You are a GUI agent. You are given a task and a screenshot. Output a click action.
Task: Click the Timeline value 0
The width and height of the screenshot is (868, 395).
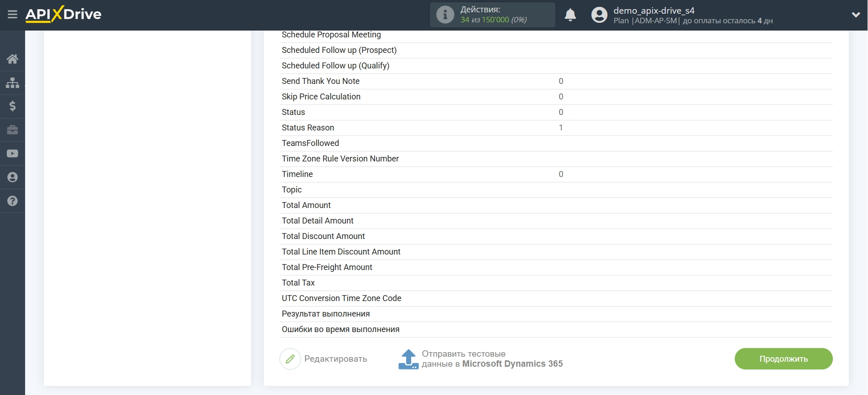click(561, 174)
